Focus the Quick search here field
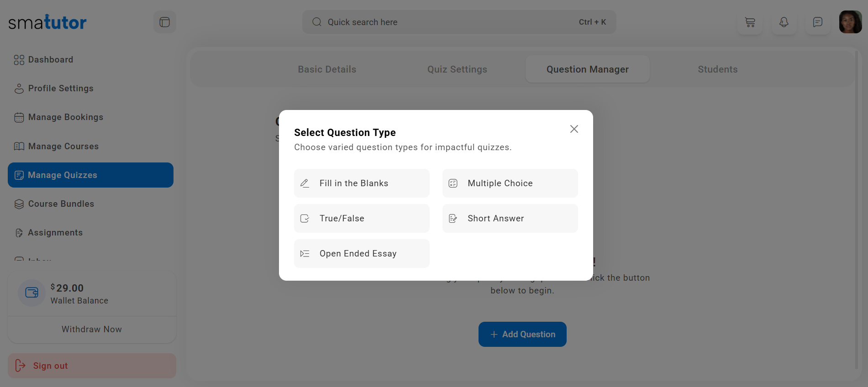 [447, 22]
